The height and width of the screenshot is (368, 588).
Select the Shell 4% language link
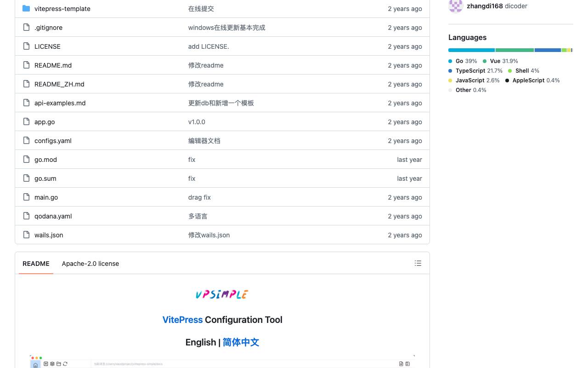click(524, 71)
